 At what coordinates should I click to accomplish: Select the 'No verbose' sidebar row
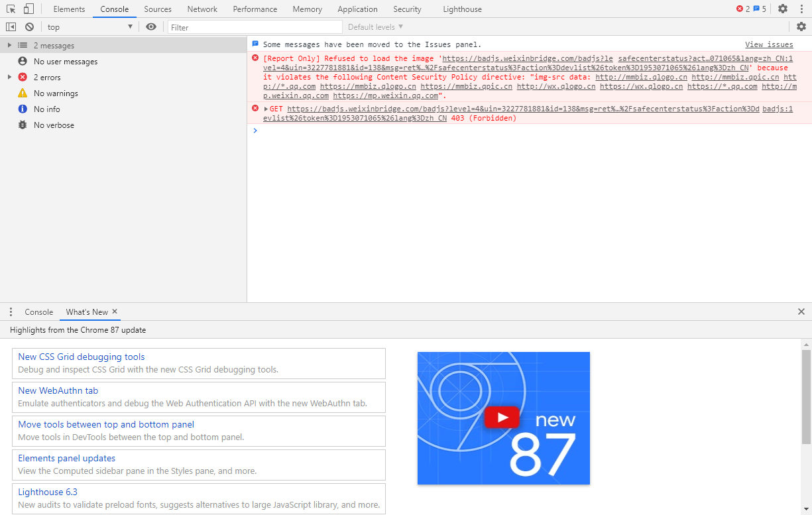(x=123, y=125)
